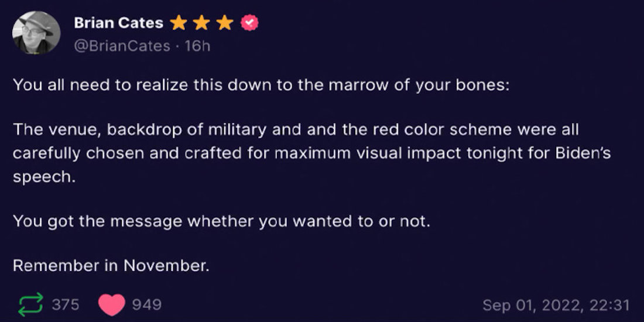Image resolution: width=644 pixels, height=322 pixels.
Task: Visit the @BrianCates handle link
Action: click(x=122, y=46)
